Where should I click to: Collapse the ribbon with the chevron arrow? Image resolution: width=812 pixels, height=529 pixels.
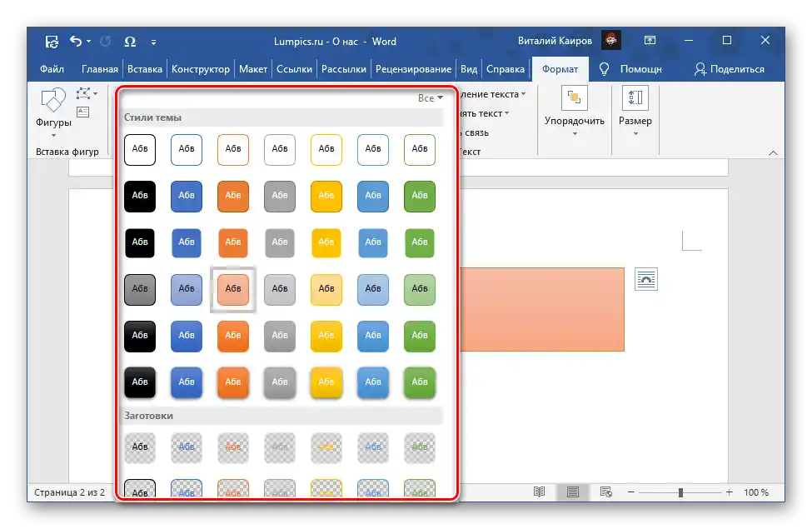[x=773, y=152]
